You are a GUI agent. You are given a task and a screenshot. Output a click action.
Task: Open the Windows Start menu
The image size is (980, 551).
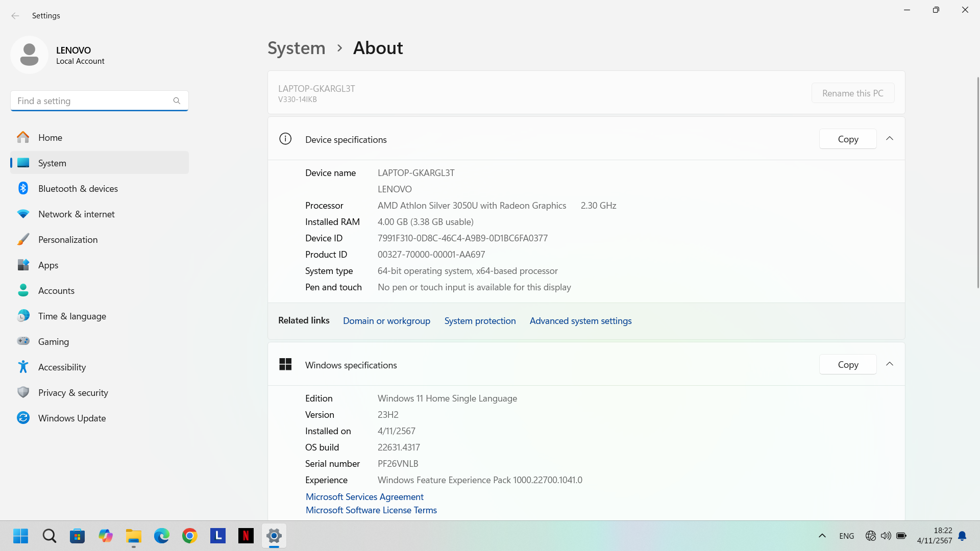click(x=21, y=536)
